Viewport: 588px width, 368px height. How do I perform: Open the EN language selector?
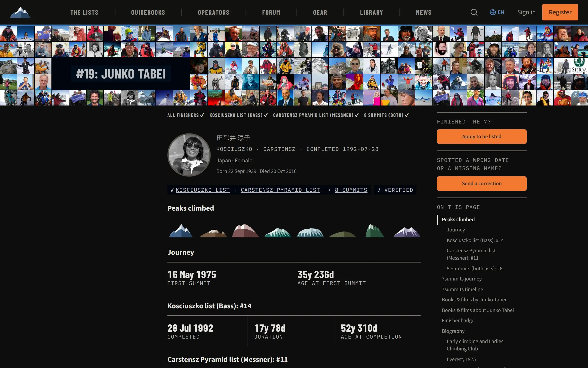[x=497, y=12]
